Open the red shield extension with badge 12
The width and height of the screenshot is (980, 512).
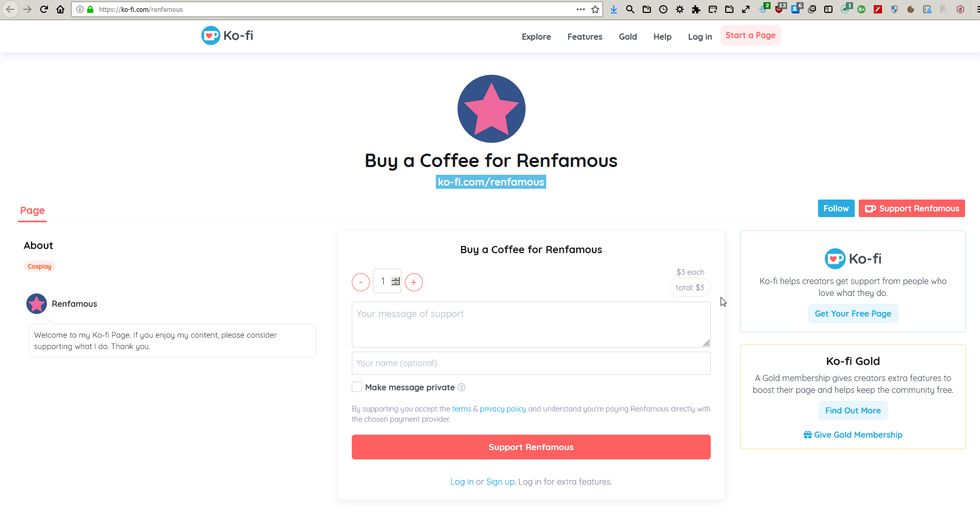coord(779,9)
